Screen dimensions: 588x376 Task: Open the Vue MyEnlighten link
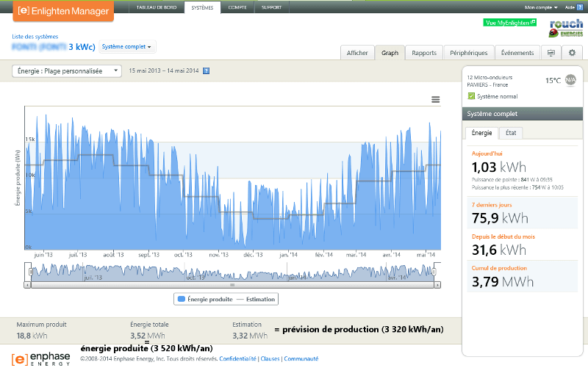(509, 23)
